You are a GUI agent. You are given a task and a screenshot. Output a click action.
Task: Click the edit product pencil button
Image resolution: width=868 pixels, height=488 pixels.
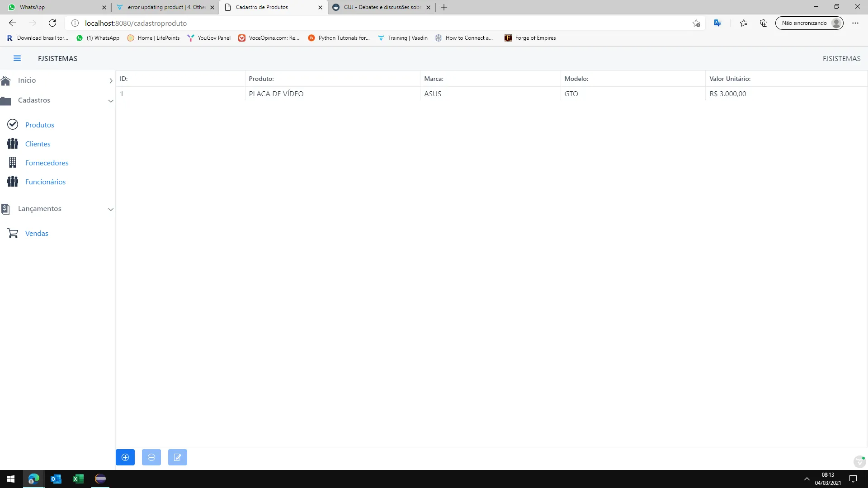[x=178, y=457]
